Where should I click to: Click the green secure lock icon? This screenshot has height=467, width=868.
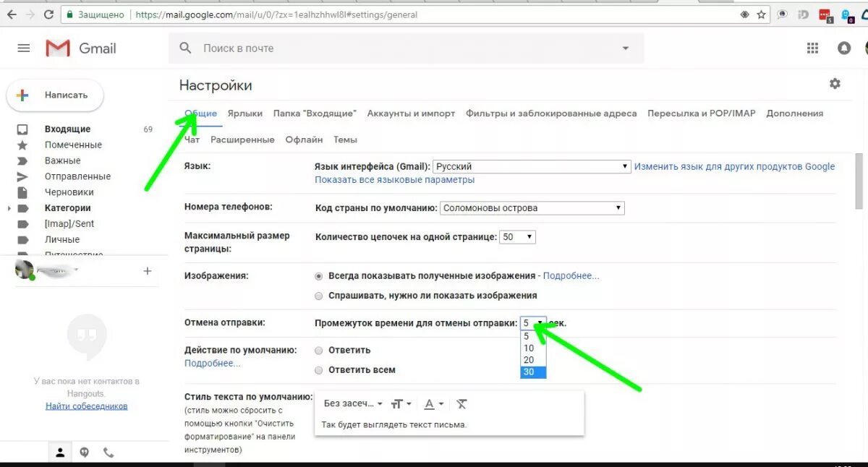tap(69, 14)
